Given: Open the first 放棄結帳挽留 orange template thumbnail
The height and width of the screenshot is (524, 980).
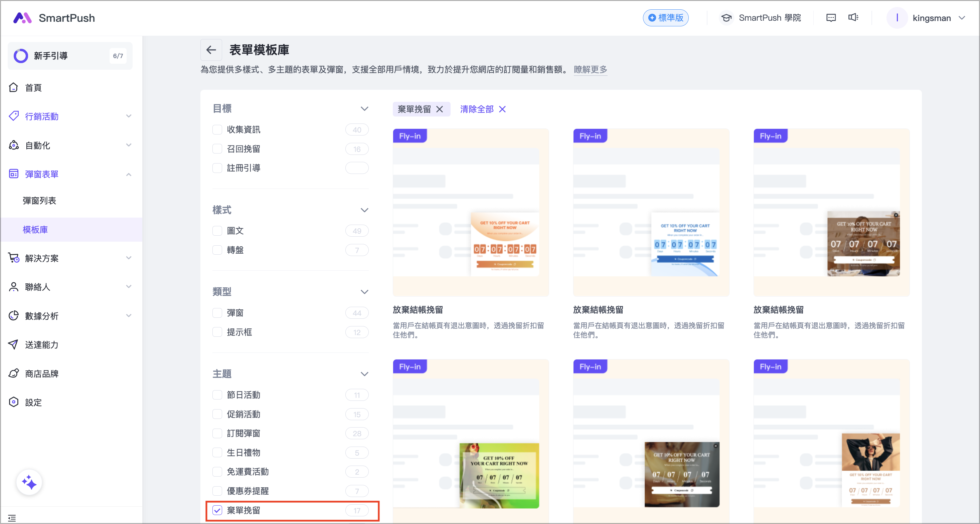Looking at the screenshot, I should (x=471, y=213).
